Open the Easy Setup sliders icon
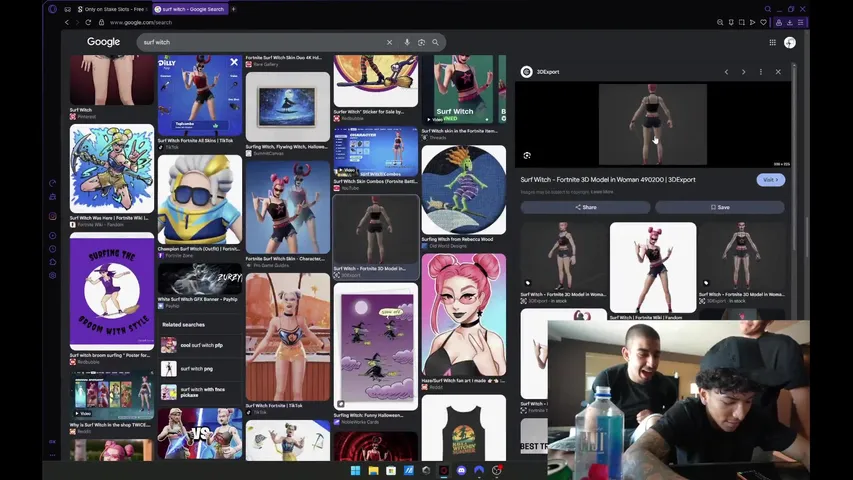Screen dimensions: 853x480 pyautogui.click(x=800, y=22)
